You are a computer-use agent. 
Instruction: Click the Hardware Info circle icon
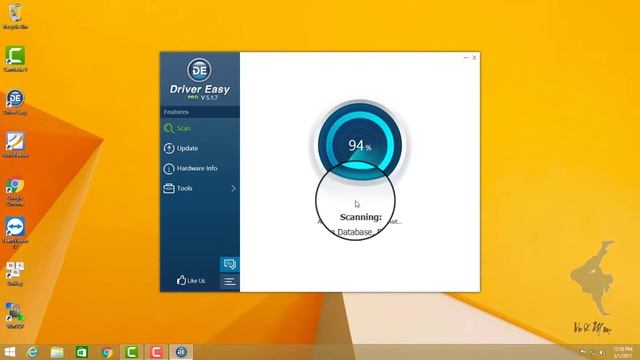pyautogui.click(x=169, y=168)
